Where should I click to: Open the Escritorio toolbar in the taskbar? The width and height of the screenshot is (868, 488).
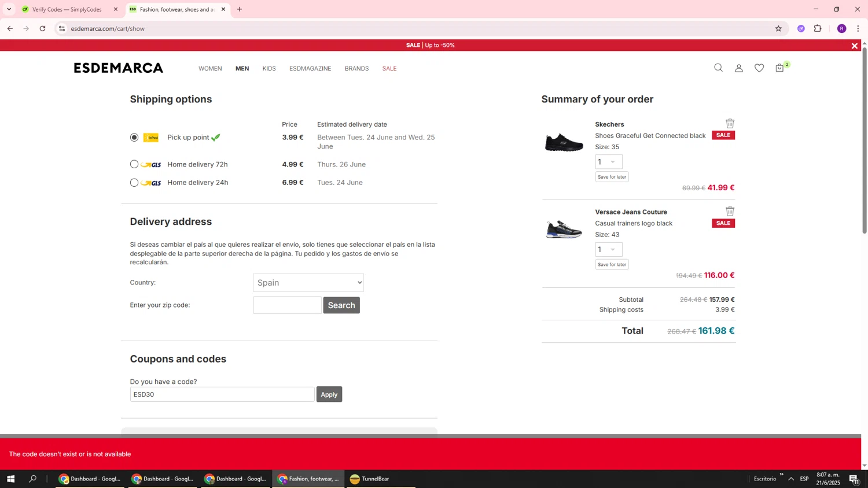(765, 479)
